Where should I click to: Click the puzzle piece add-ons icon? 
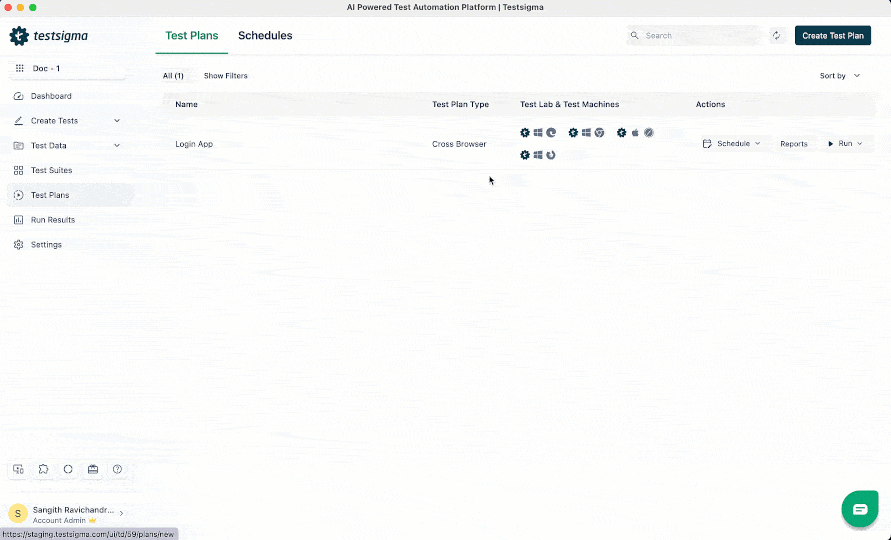(43, 469)
